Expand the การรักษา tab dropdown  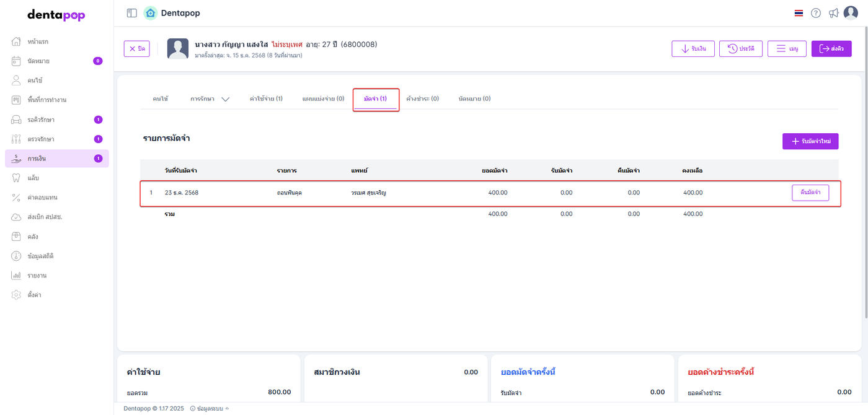[x=210, y=99]
